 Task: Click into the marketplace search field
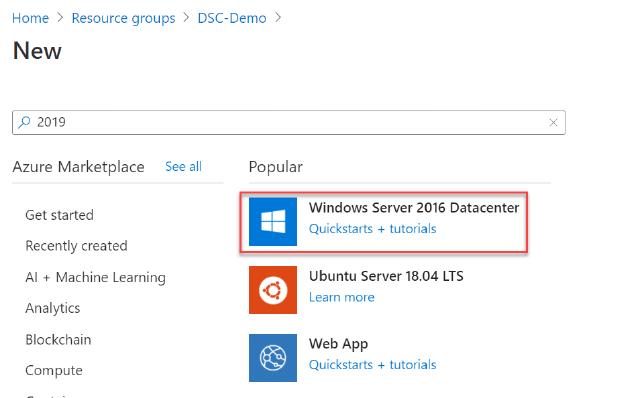(289, 122)
